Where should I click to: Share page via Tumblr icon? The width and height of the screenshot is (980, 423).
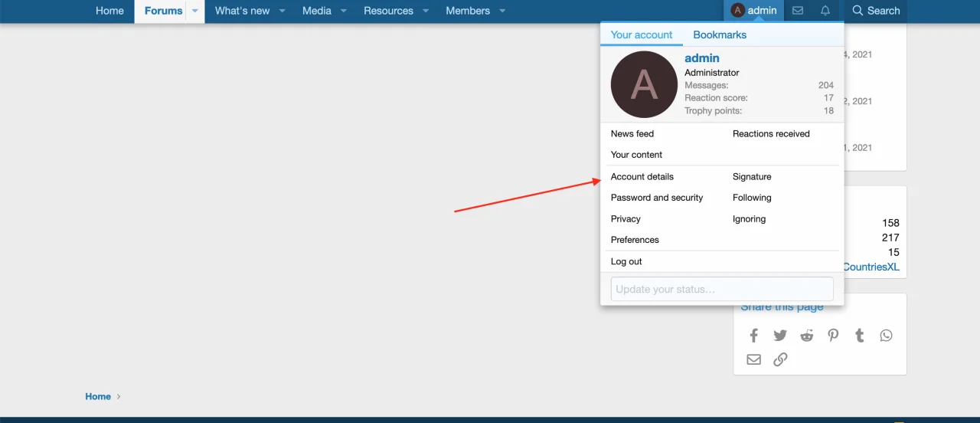(x=860, y=336)
